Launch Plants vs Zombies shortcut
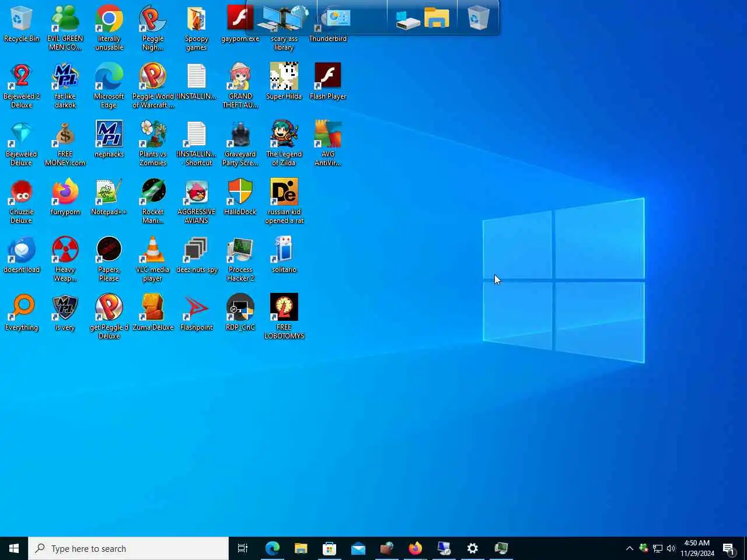 pos(153,143)
